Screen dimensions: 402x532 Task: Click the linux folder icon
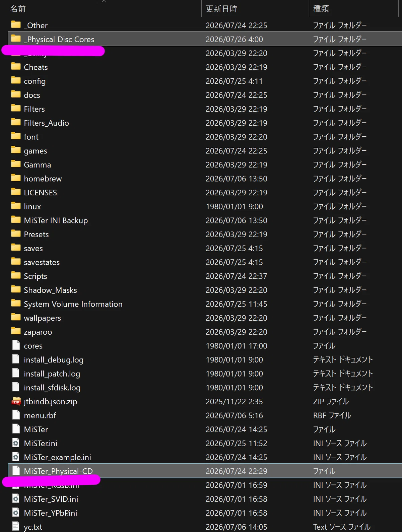tap(16, 206)
